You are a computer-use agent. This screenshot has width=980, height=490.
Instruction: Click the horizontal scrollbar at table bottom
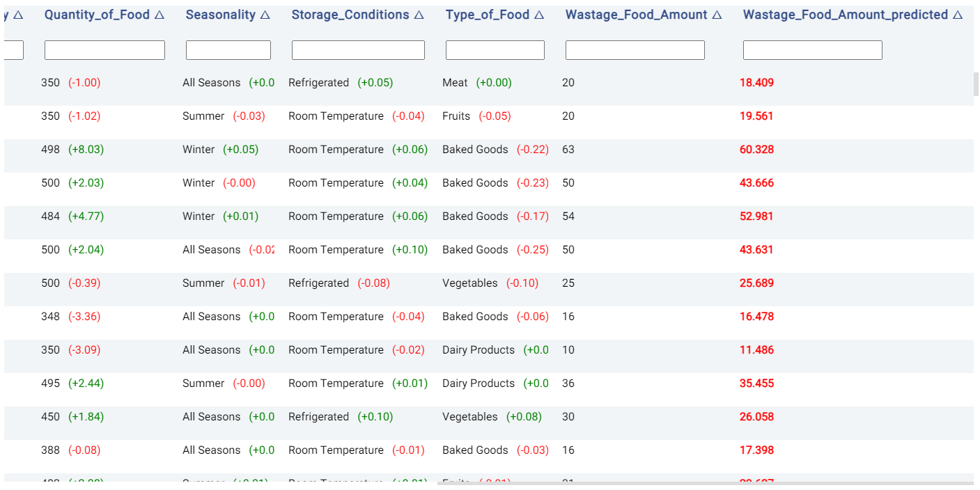[x=705, y=482]
